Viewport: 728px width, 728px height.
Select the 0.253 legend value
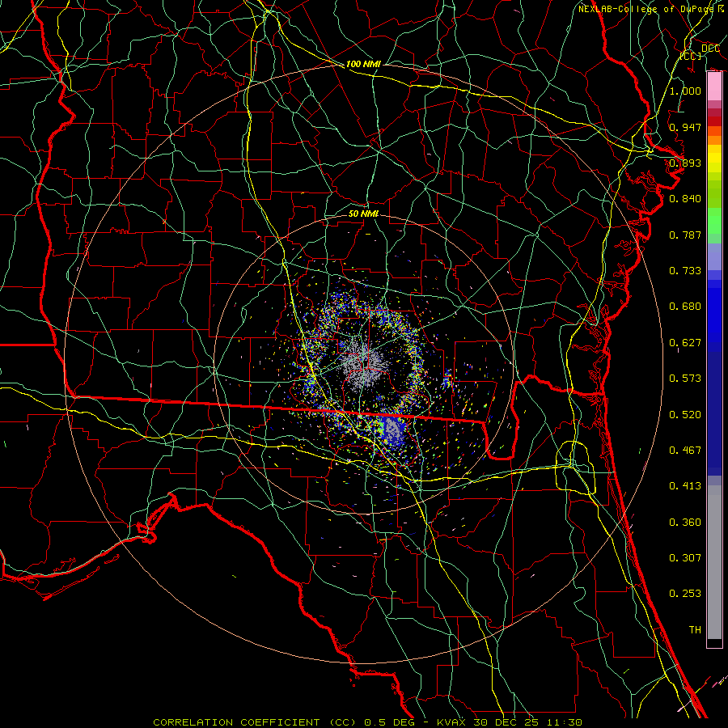(685, 594)
